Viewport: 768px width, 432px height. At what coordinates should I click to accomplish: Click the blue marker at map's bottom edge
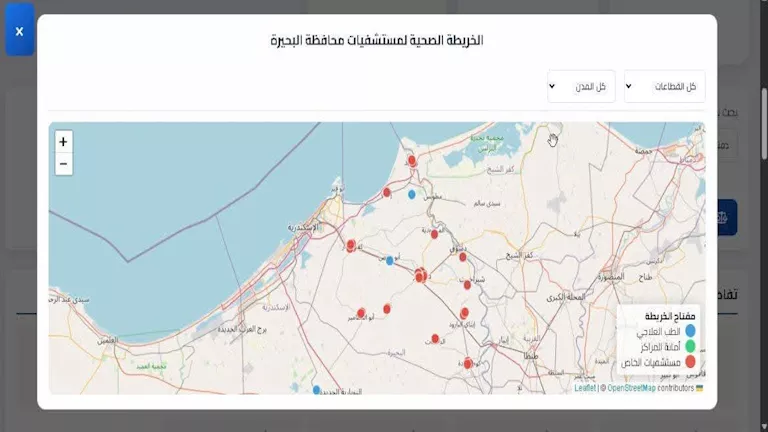317,390
